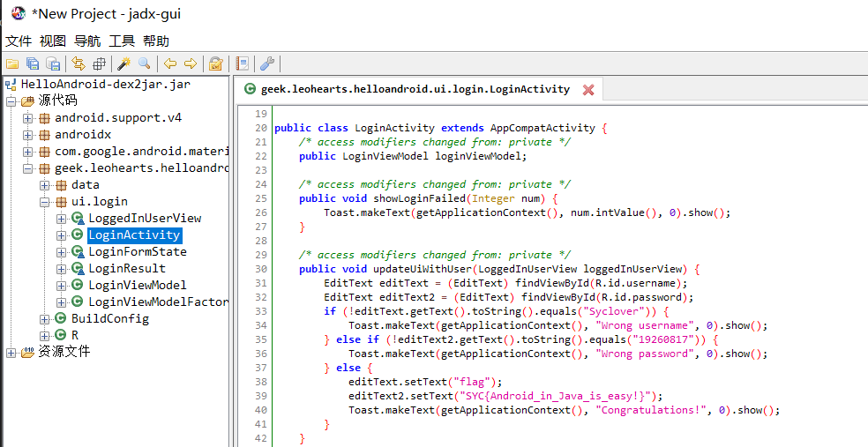The width and height of the screenshot is (868, 447).
Task: Select LoginViewModel class in tree
Action: tap(137, 285)
